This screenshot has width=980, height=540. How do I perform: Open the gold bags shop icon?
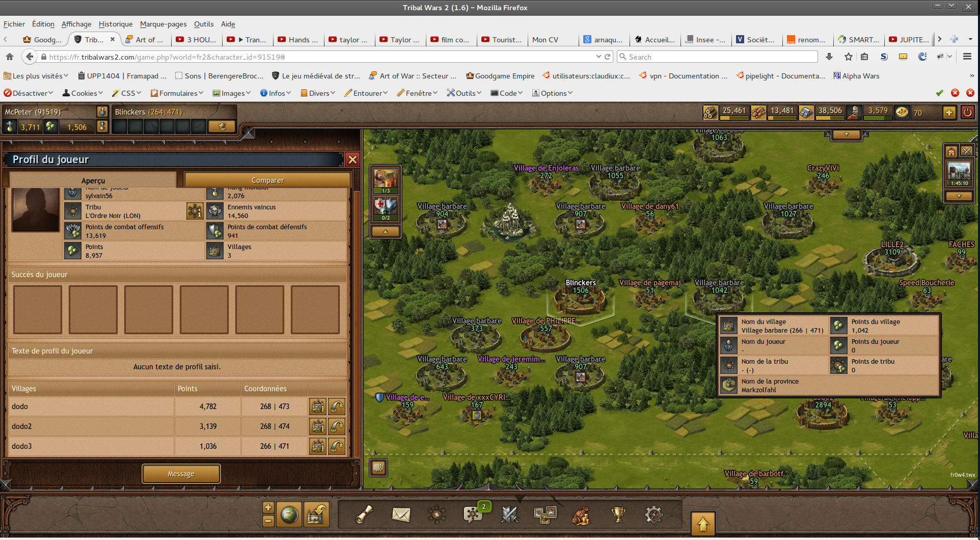coord(581,516)
